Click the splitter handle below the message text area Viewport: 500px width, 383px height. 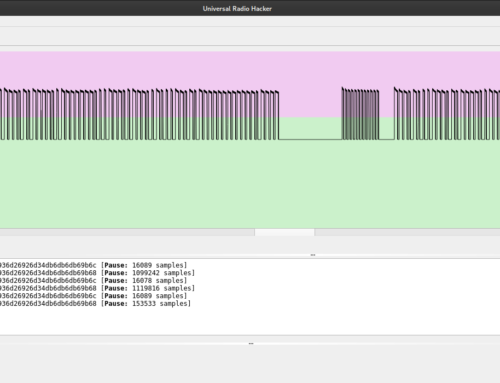[x=251, y=343]
